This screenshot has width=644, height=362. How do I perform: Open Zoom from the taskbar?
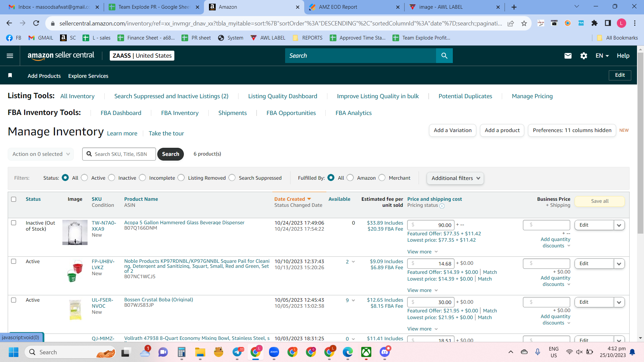[274, 352]
